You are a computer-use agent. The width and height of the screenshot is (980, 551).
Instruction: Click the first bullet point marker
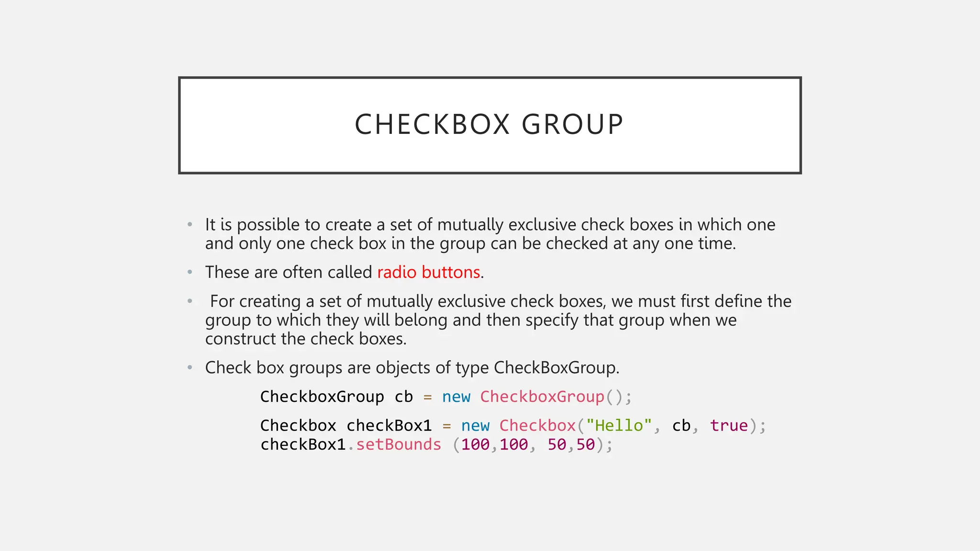tap(190, 224)
